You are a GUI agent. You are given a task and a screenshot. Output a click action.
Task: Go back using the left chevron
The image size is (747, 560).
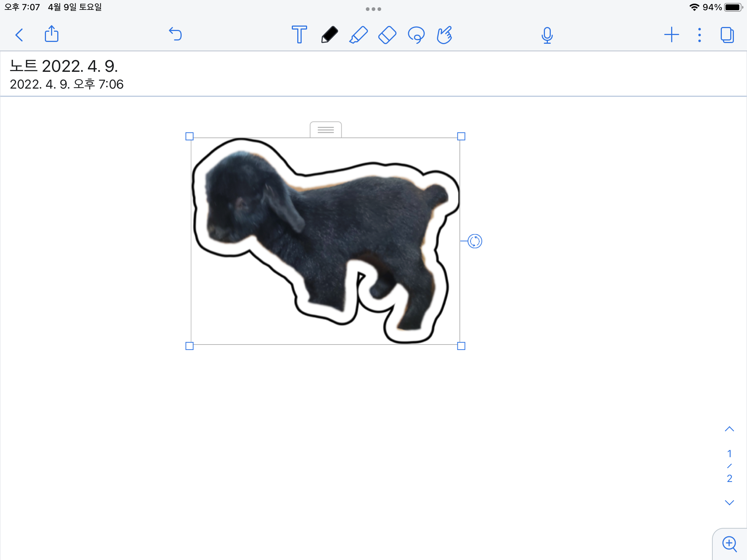19,35
